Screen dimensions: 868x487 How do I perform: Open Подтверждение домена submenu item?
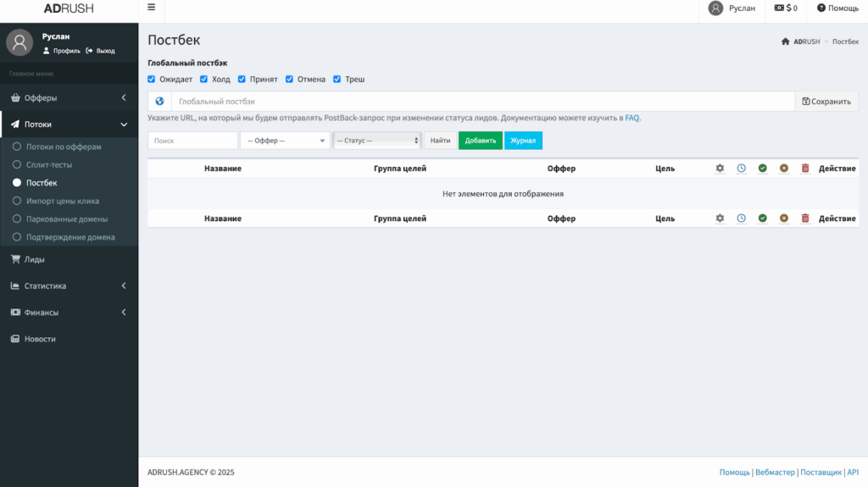[70, 237]
